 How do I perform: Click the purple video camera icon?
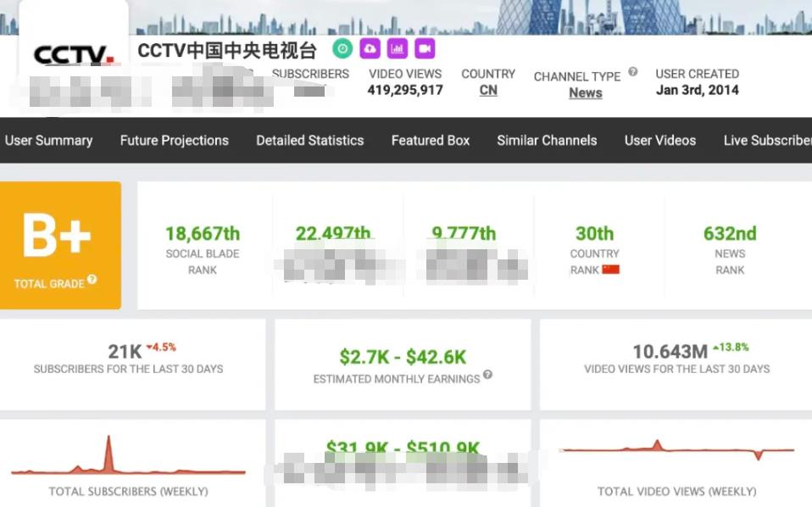coord(424,49)
